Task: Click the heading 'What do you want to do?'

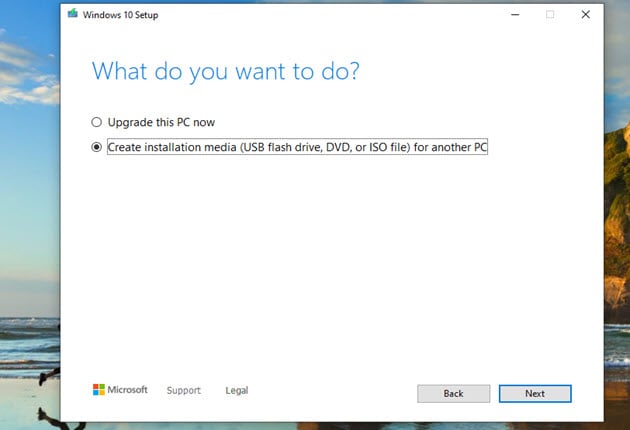Action: tap(225, 72)
